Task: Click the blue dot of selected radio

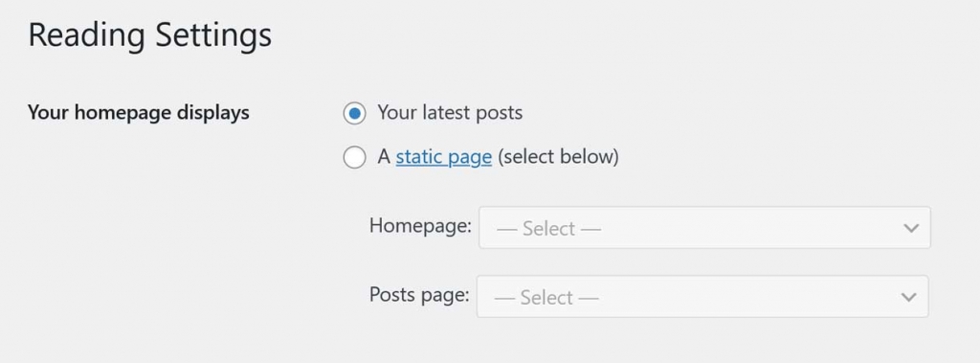Action: (x=354, y=113)
